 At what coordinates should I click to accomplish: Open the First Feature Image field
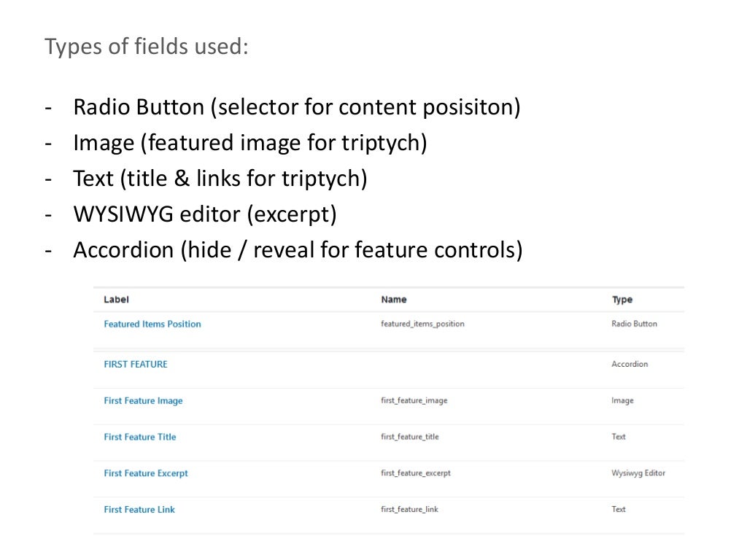tap(143, 400)
